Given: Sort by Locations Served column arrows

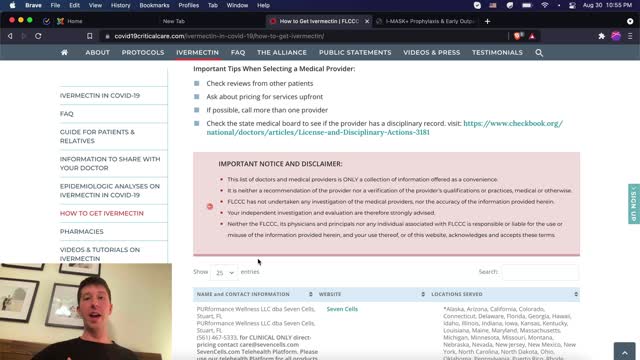Looking at the screenshot, I should 576,294.
